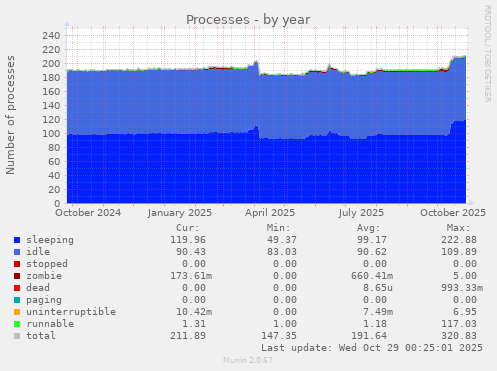
Task: Click the dead legend color swatch
Action: (x=17, y=288)
